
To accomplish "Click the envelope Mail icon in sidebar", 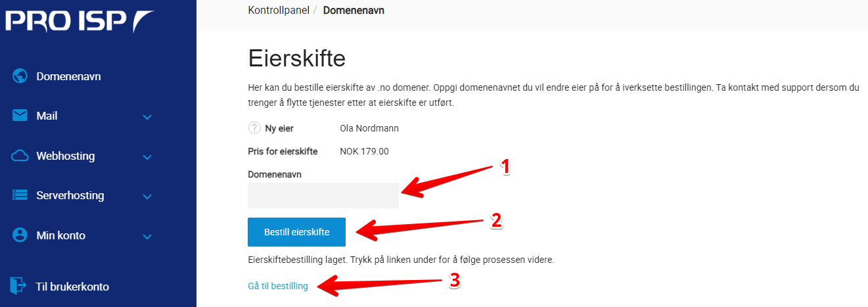I will (x=20, y=116).
